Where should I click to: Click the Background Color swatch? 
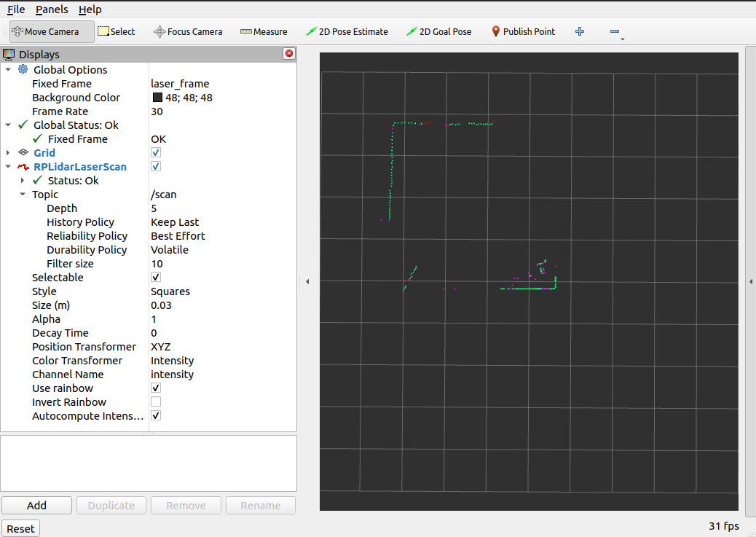click(x=157, y=98)
